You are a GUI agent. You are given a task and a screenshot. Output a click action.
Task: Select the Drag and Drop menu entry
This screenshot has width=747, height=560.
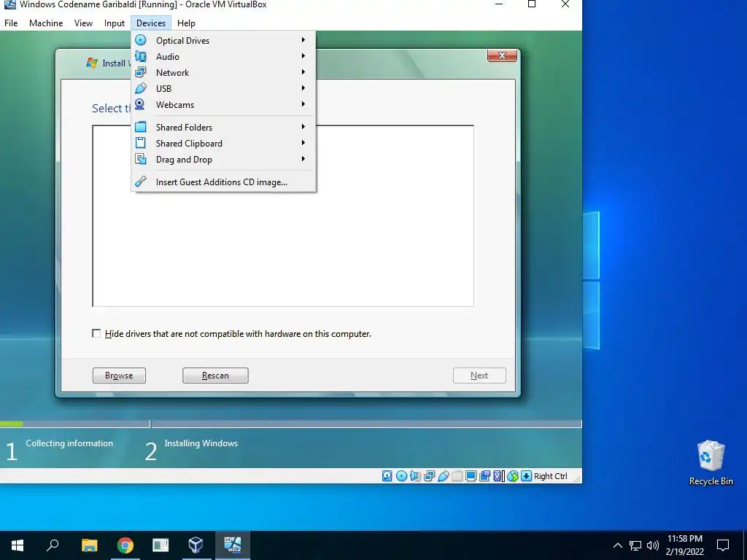pyautogui.click(x=223, y=160)
